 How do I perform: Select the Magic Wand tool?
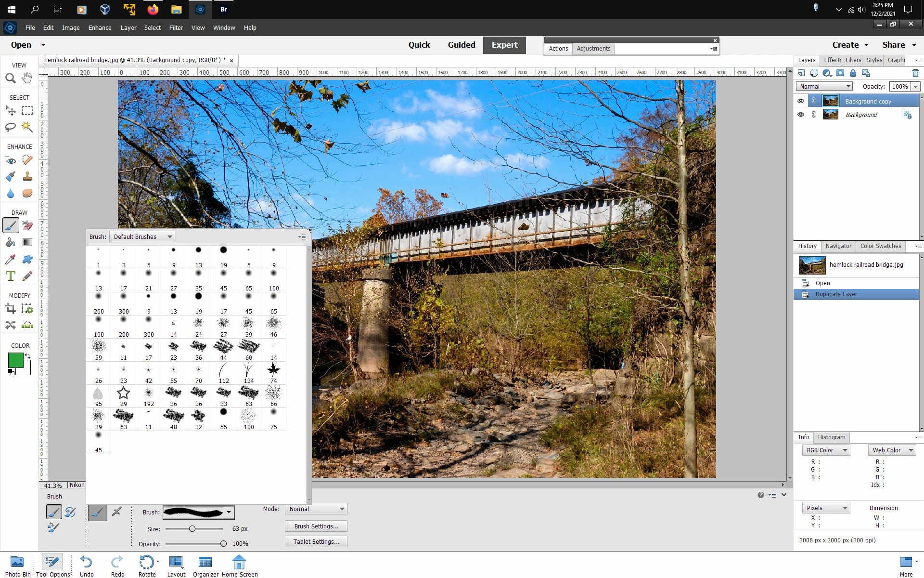coord(27,127)
